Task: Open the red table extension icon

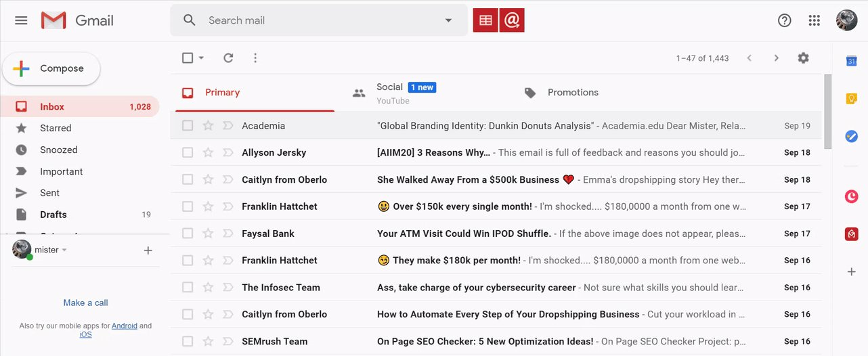Action: (485, 20)
